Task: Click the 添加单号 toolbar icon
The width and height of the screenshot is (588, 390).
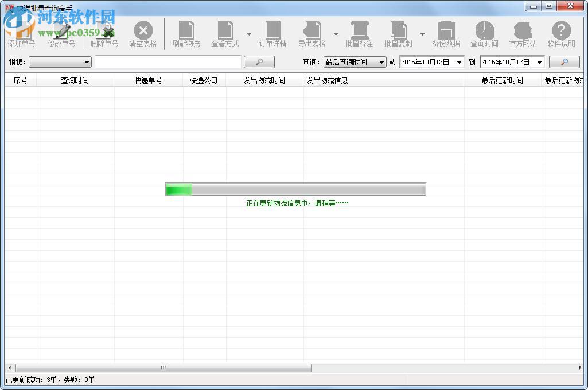Action: pyautogui.click(x=21, y=34)
